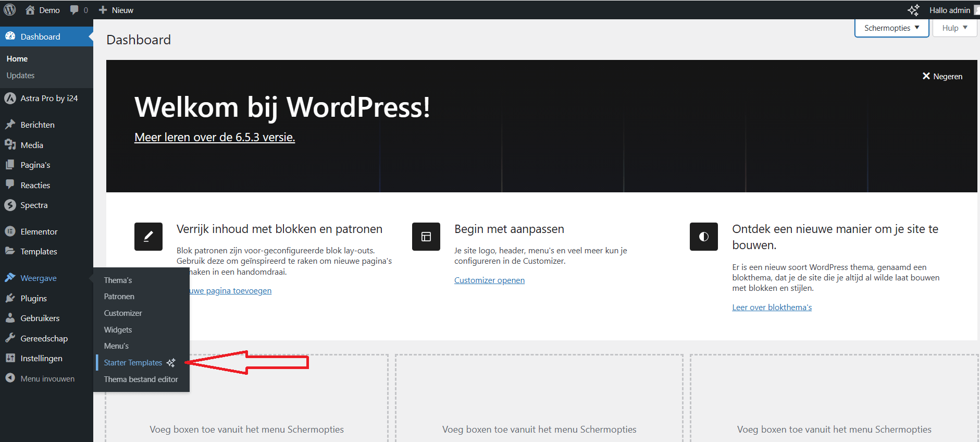
Task: Click the collapse menu arrow icon
Action: pos(10,378)
